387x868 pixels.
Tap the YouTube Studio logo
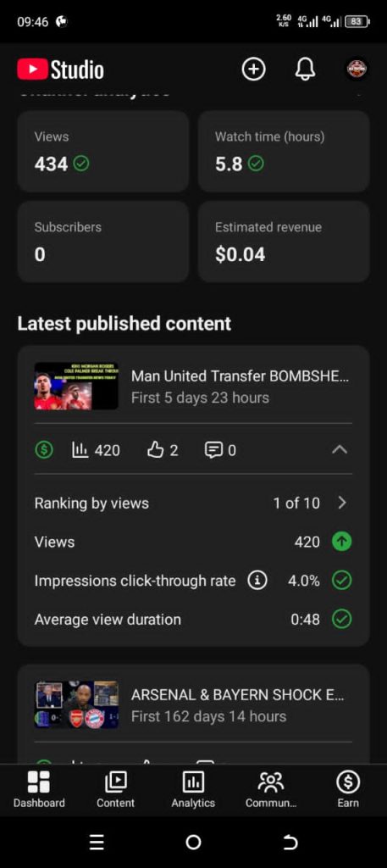tap(60, 70)
